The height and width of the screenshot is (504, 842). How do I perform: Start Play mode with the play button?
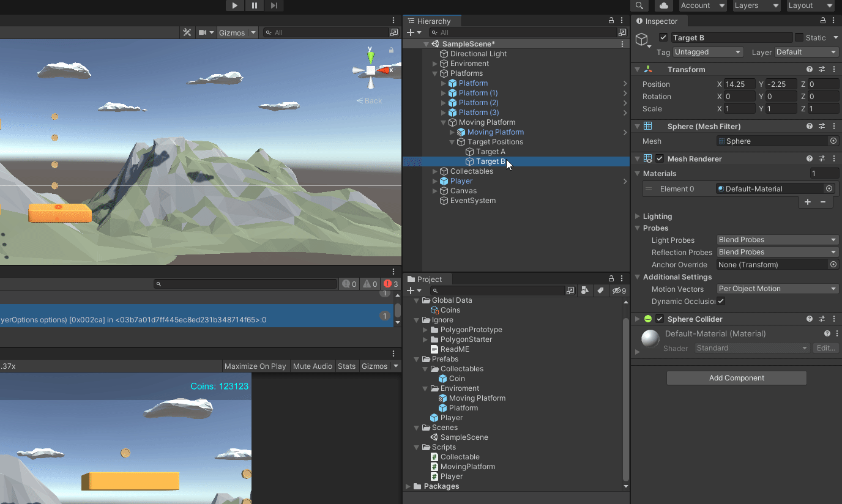coord(234,6)
